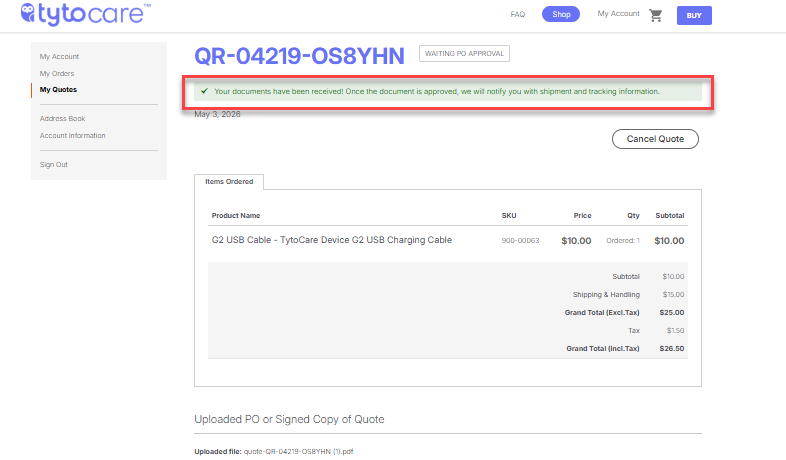This screenshot has height=460, width=786.
Task: Open Address Book in the sidebar
Action: (62, 119)
